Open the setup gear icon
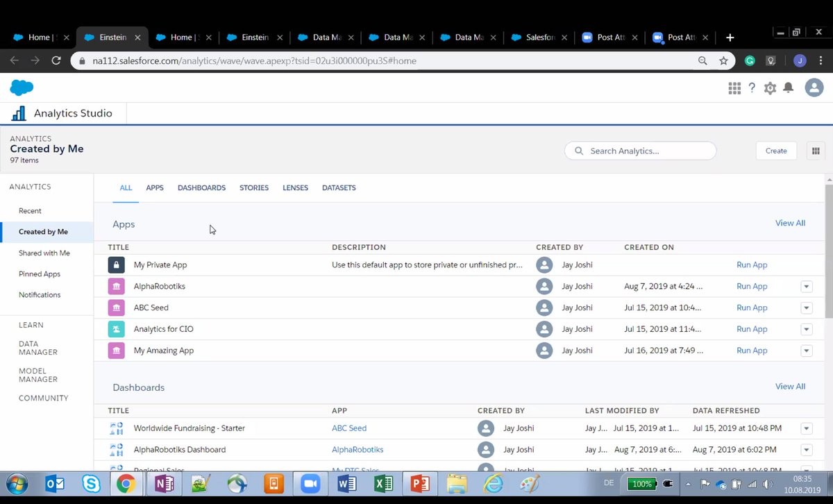This screenshot has width=833, height=504. [770, 88]
